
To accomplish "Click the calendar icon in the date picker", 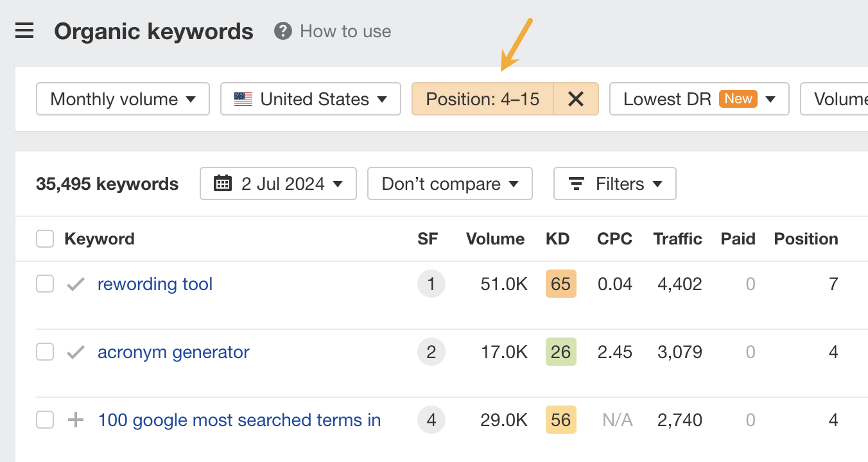I will pyautogui.click(x=221, y=184).
